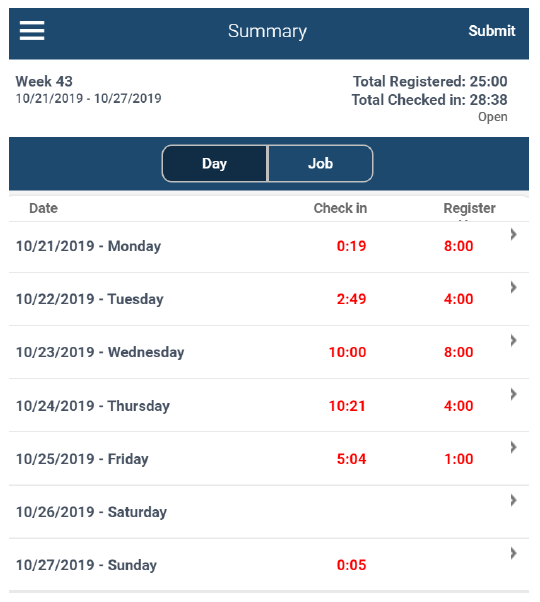Open the hamburger menu icon
The height and width of the screenshot is (602, 540).
pos(32,31)
